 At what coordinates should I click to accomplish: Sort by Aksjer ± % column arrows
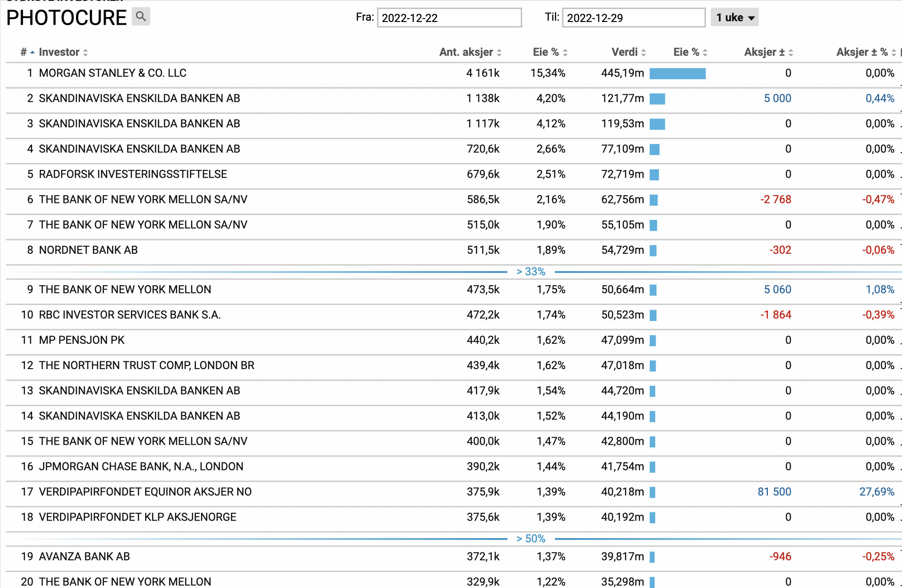893,53
